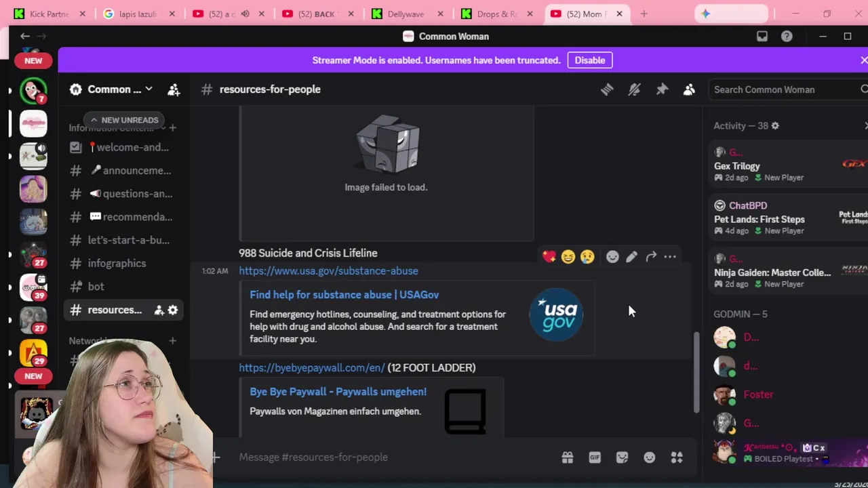The width and height of the screenshot is (868, 488).
Task: Open the recommenda channel
Action: click(122, 217)
